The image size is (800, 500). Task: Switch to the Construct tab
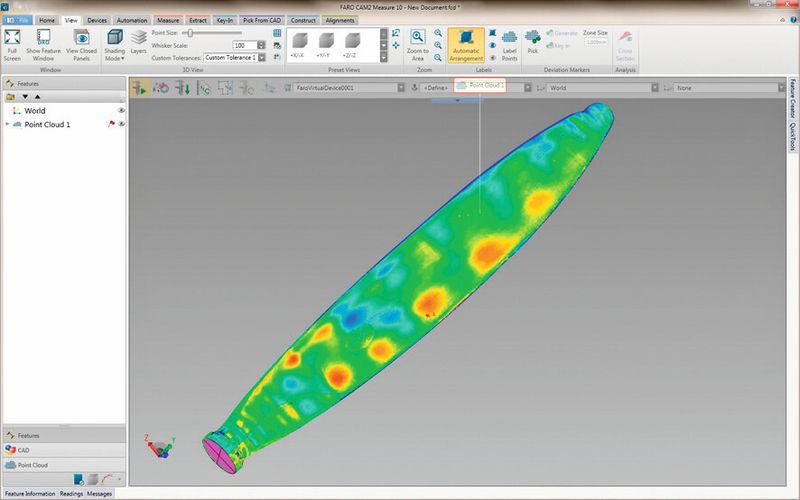click(x=303, y=20)
